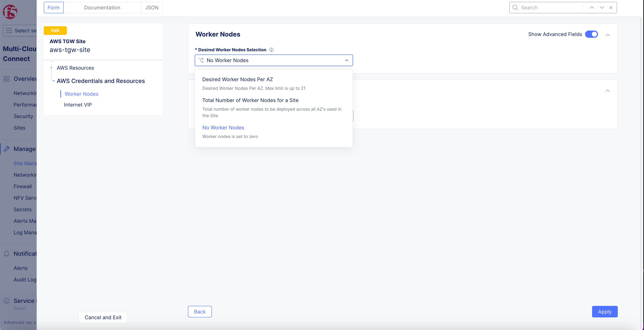Open Audit Logs in the sidebar
Image resolution: width=644 pixels, height=330 pixels.
pyautogui.click(x=25, y=280)
